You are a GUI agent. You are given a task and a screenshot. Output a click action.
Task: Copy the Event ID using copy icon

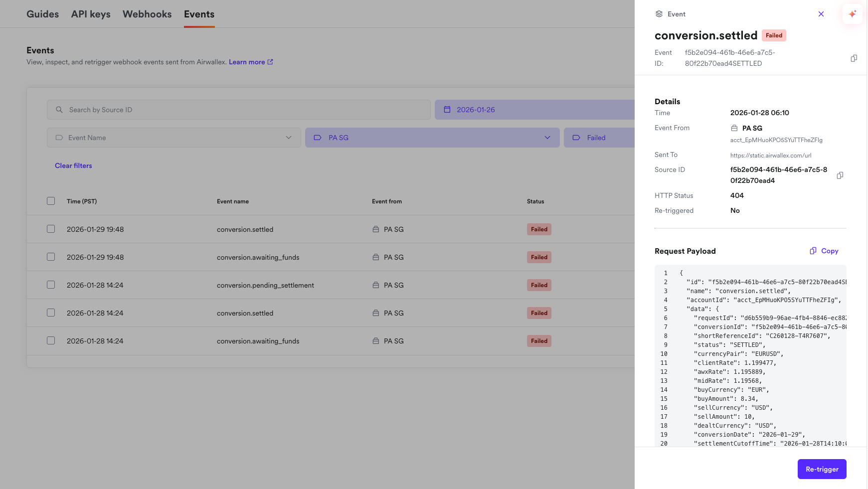point(854,58)
